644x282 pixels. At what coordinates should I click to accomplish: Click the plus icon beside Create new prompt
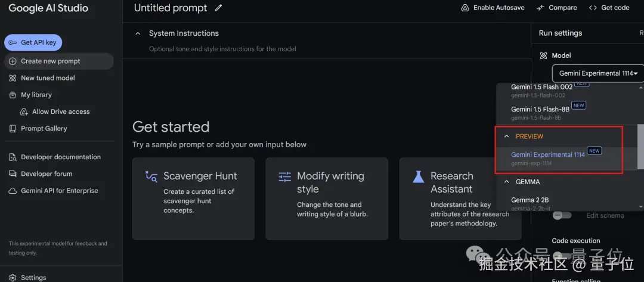click(13, 61)
